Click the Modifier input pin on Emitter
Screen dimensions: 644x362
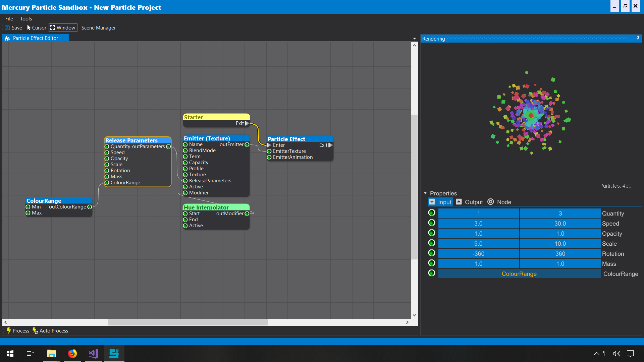pyautogui.click(x=185, y=193)
